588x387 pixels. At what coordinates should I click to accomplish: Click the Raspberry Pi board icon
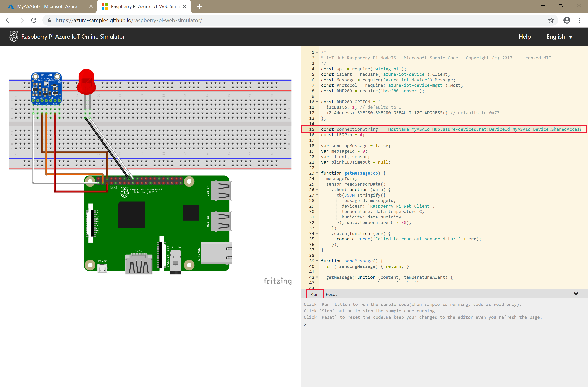pyautogui.click(x=12, y=36)
